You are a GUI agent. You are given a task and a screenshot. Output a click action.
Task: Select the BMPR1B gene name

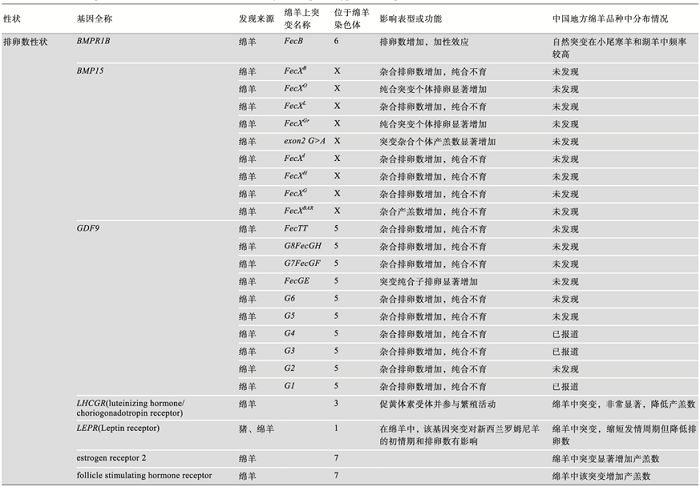(93, 41)
